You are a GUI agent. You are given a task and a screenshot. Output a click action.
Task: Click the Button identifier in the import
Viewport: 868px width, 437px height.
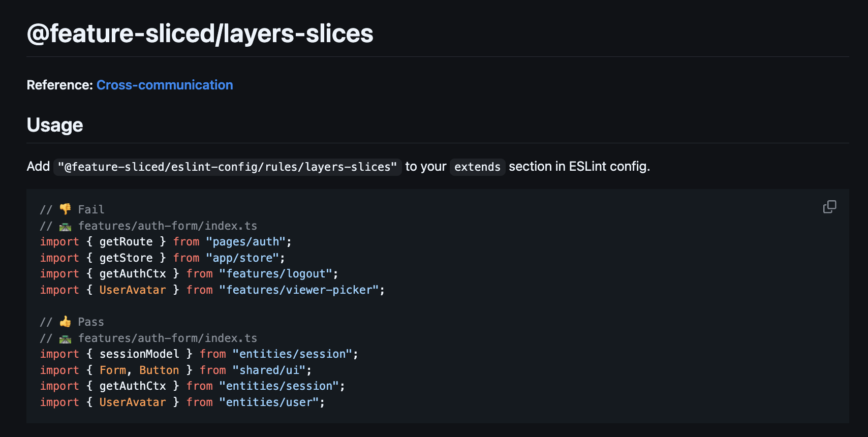point(159,370)
